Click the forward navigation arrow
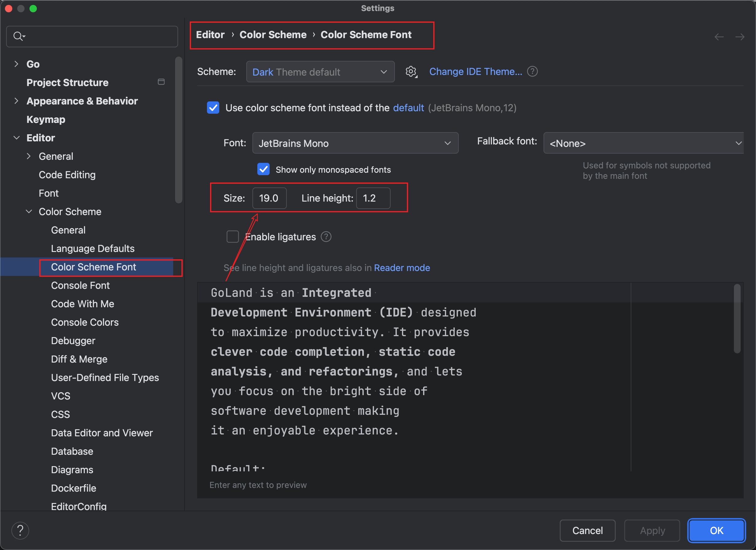 [x=740, y=37]
